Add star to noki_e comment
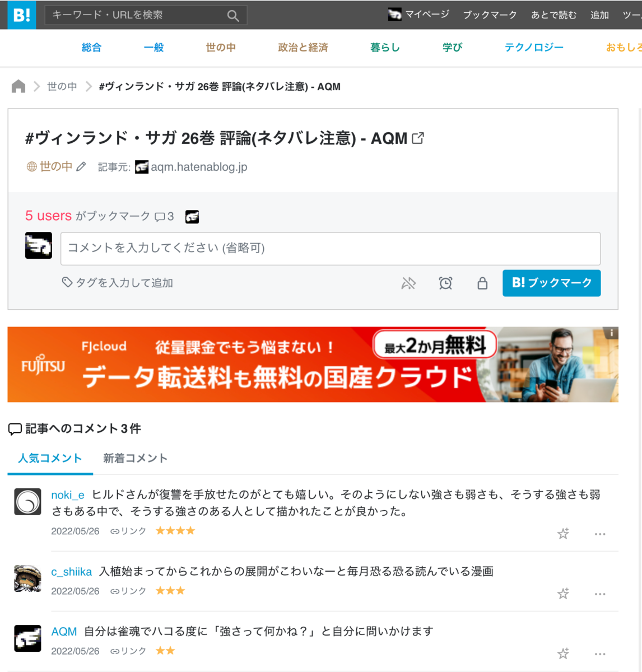Image resolution: width=642 pixels, height=672 pixels. click(x=563, y=534)
